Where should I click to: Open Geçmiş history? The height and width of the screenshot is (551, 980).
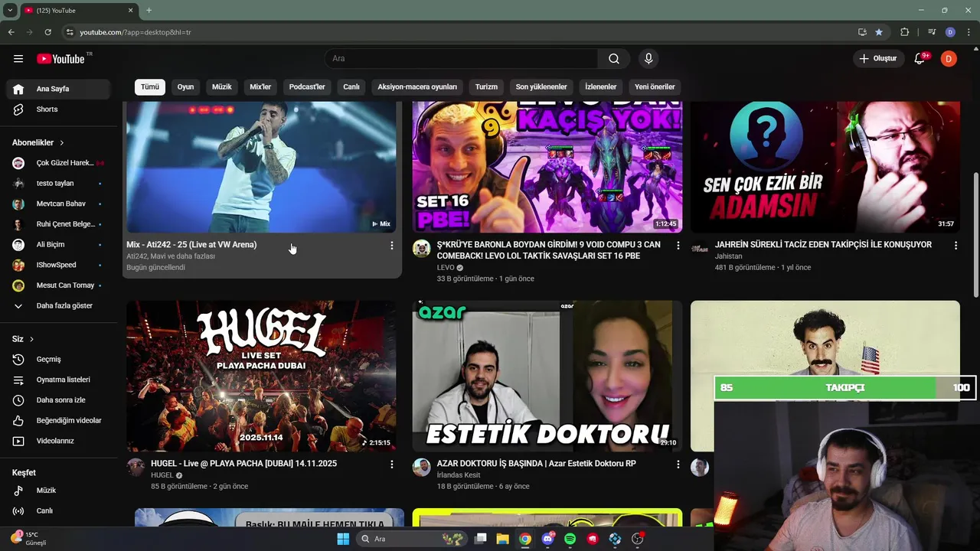pyautogui.click(x=58, y=360)
